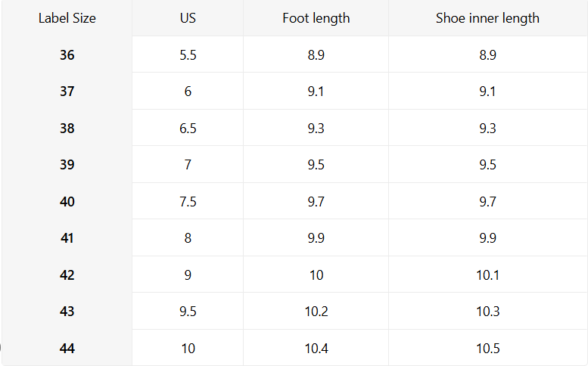
Task: Select shoe inner length value 10.5
Action: (487, 349)
